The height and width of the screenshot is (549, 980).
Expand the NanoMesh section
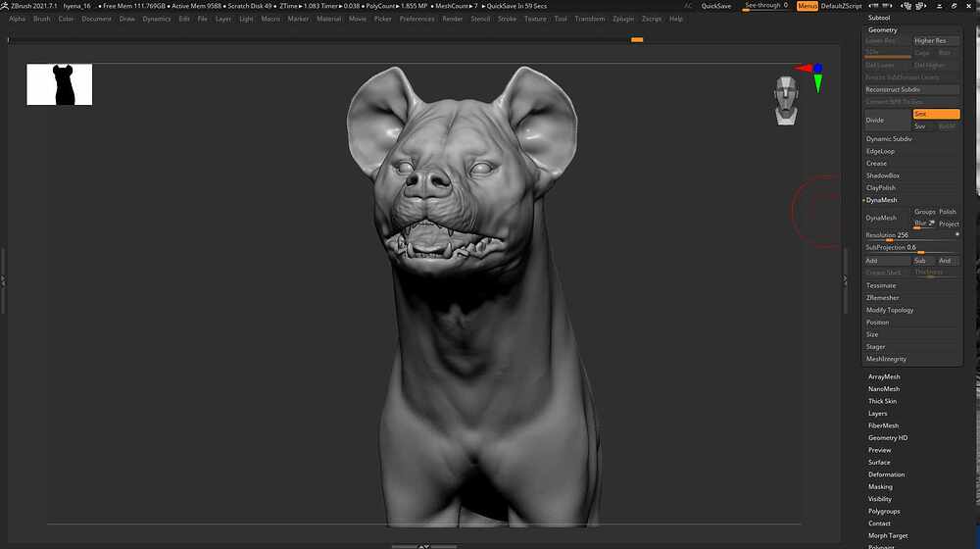point(884,389)
